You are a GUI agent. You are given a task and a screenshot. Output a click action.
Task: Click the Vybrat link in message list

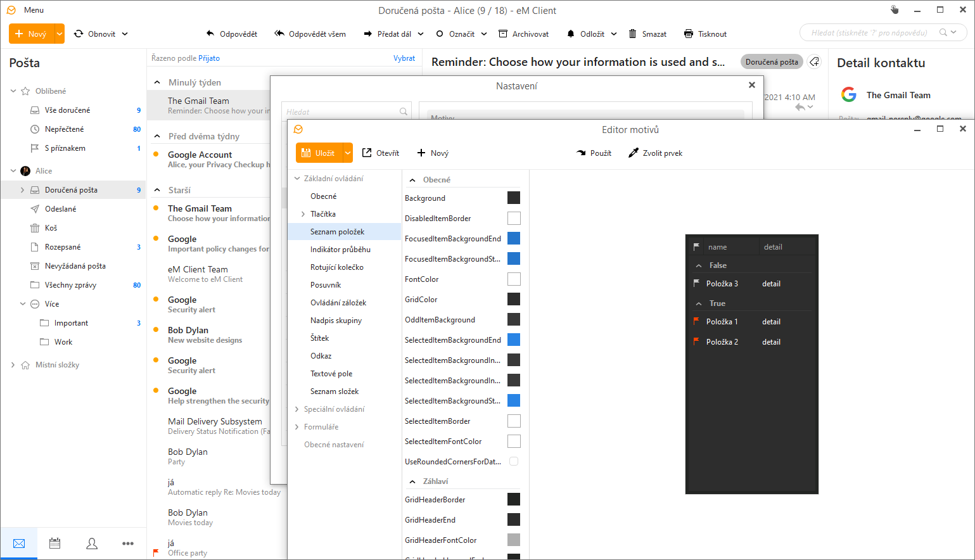coord(404,58)
